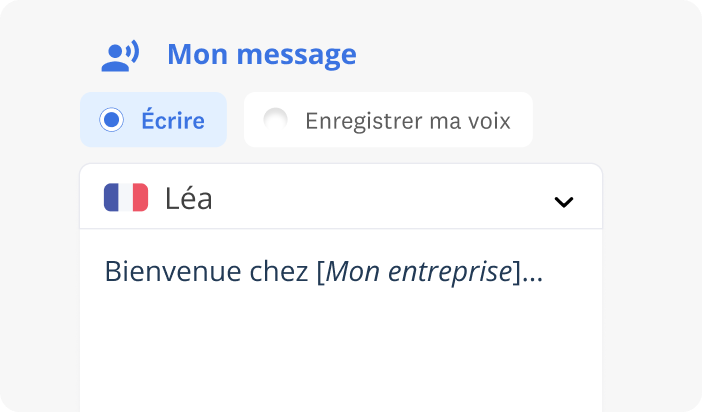Click the blue Écrire option pill
This screenshot has width=702, height=412.
coord(154,120)
